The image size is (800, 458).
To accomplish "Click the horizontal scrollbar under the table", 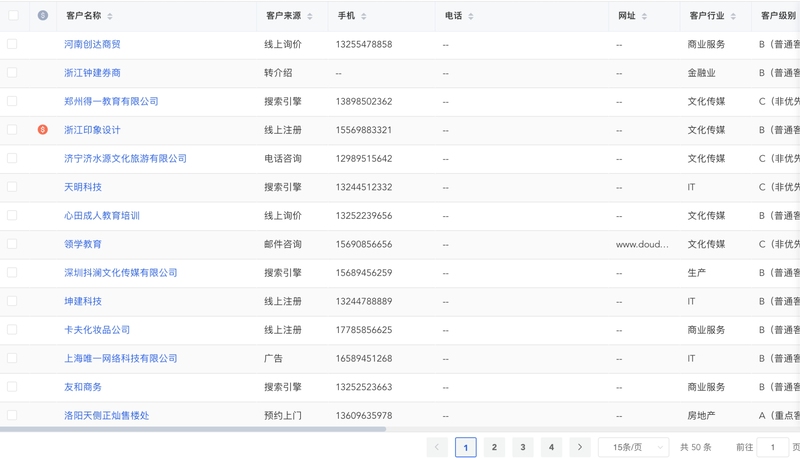I will 193,429.
